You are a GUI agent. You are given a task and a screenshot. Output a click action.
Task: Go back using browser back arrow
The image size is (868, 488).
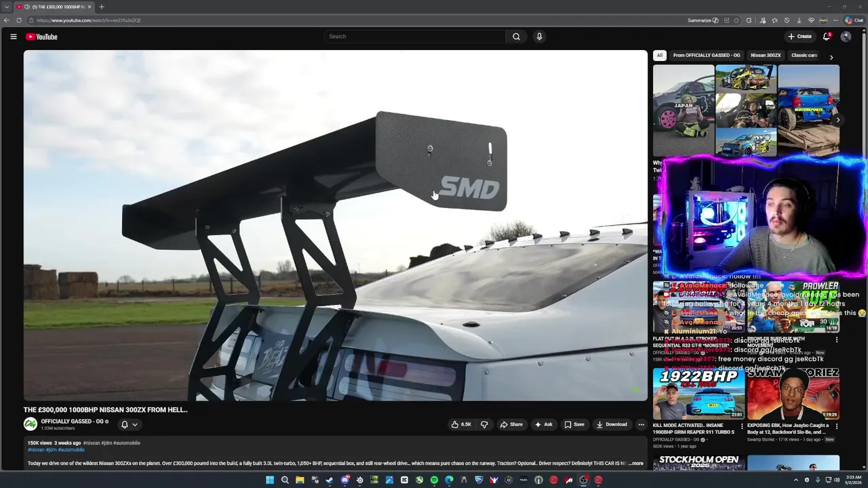coord(7,20)
